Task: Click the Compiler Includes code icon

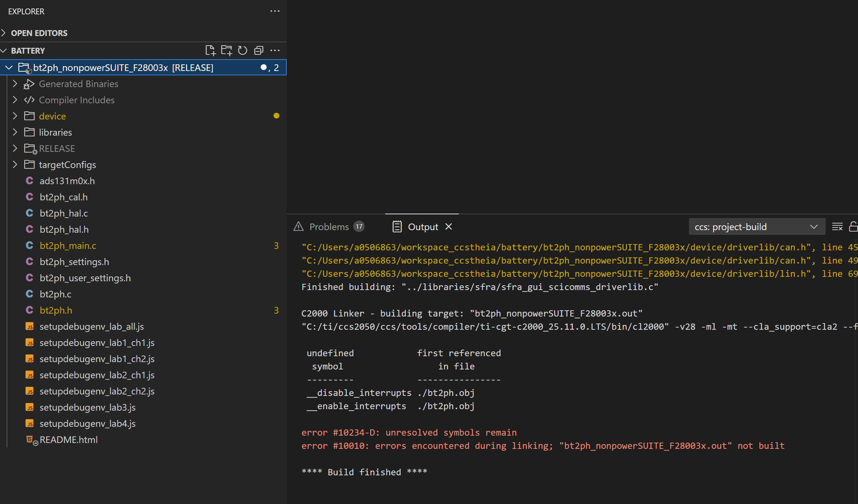Action: tap(29, 100)
